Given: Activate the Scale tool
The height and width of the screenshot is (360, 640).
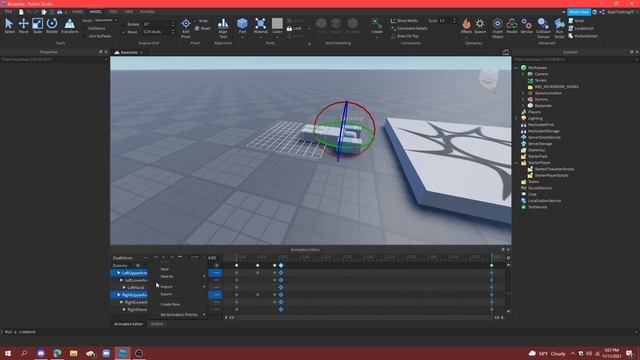Looking at the screenshot, I should [37, 26].
